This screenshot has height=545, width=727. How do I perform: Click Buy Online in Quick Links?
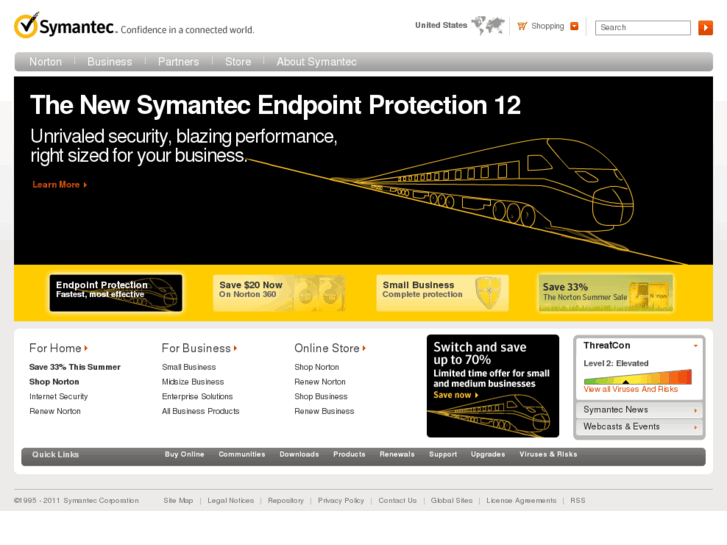(x=184, y=454)
